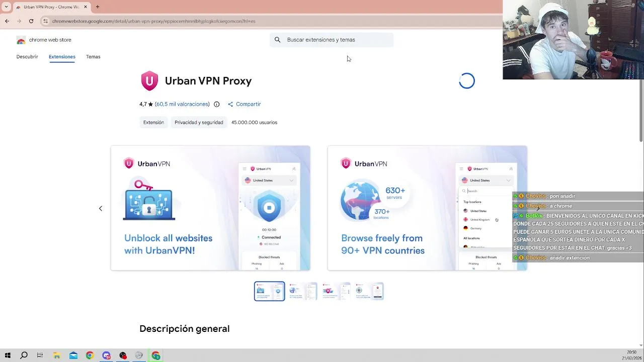Open the tab search dropdown arrow

coord(6,7)
